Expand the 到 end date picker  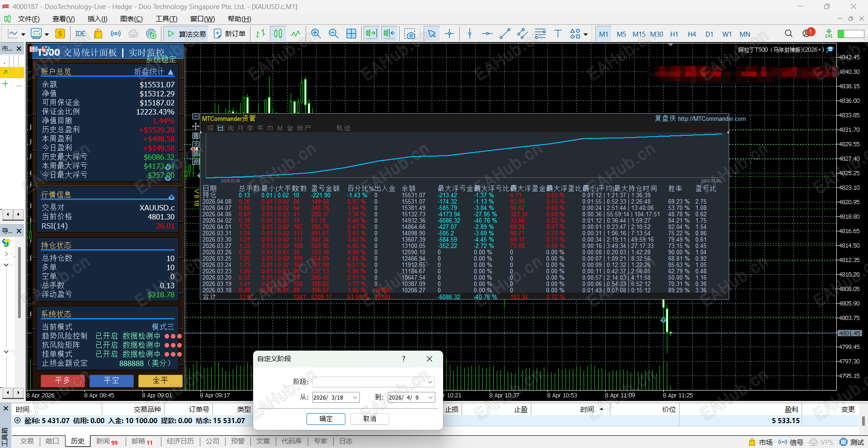pos(430,397)
